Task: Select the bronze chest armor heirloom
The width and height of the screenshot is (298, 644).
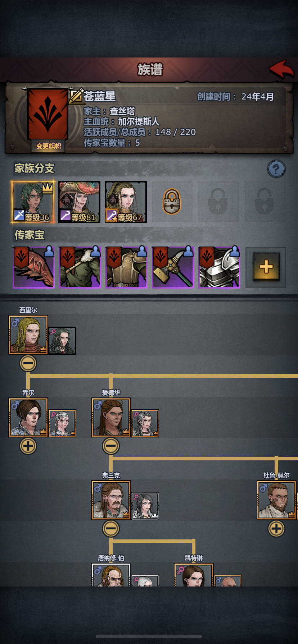Action: pos(126,267)
